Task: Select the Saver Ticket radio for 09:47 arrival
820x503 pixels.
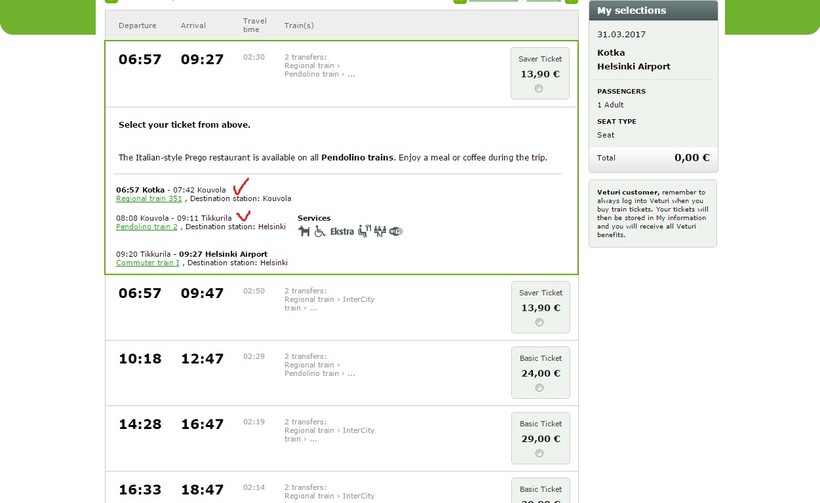Action: (540, 322)
